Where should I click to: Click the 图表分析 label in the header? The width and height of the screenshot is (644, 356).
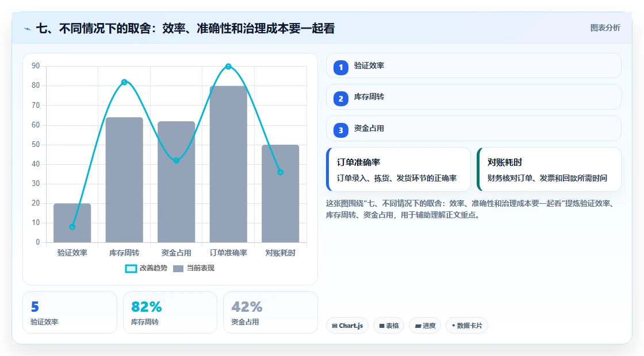(x=605, y=28)
